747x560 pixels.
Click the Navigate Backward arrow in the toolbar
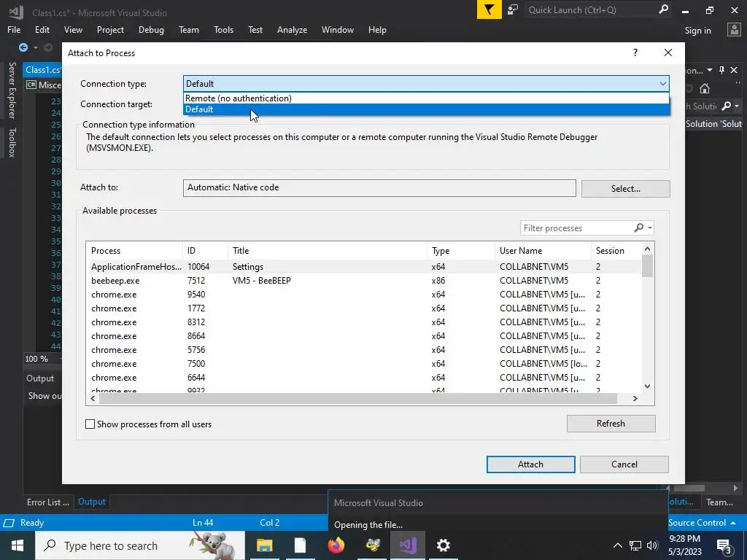(x=23, y=47)
